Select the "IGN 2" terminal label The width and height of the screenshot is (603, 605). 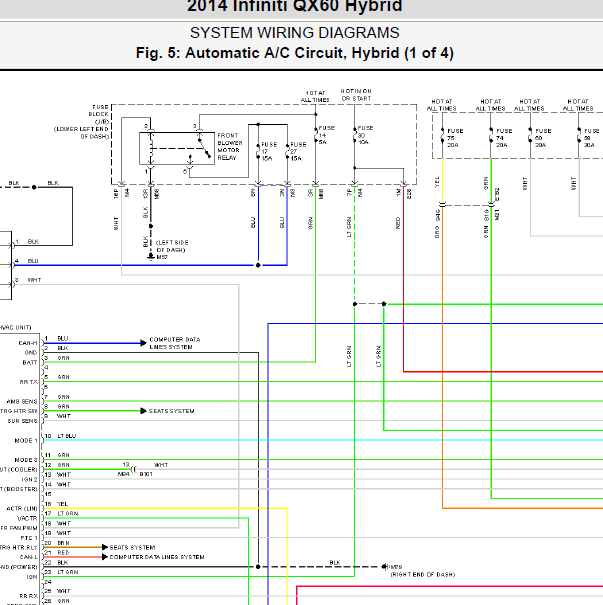click(29, 480)
